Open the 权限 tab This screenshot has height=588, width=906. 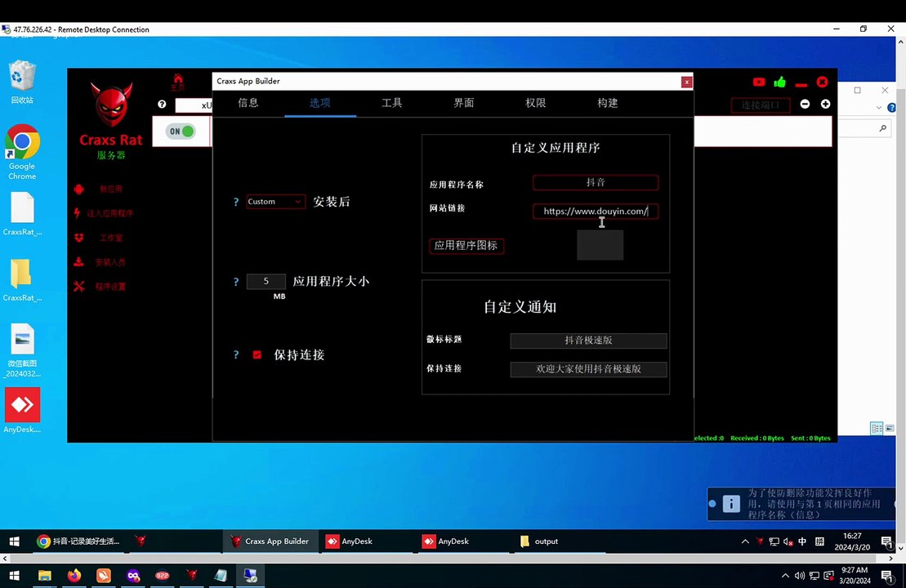(x=536, y=103)
